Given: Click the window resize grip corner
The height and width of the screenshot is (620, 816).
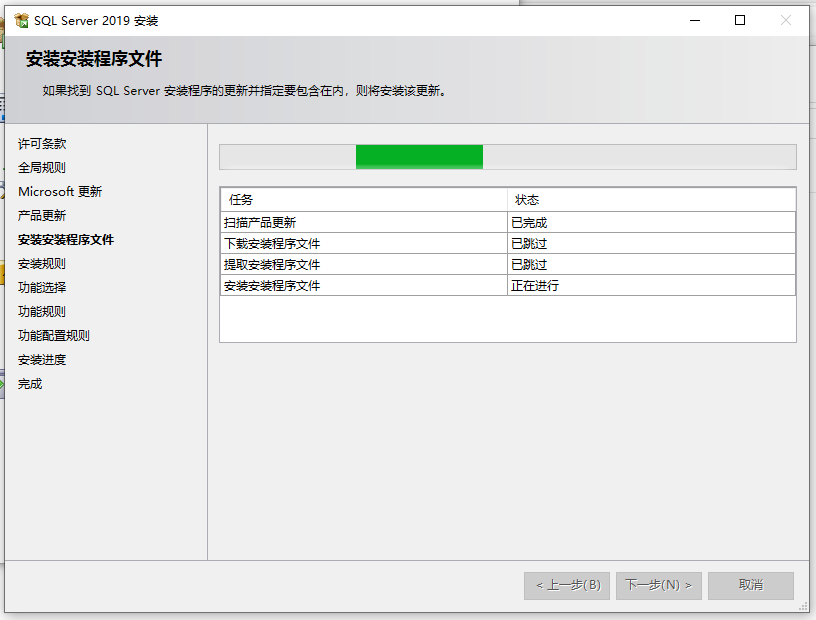Looking at the screenshot, I should [804, 606].
